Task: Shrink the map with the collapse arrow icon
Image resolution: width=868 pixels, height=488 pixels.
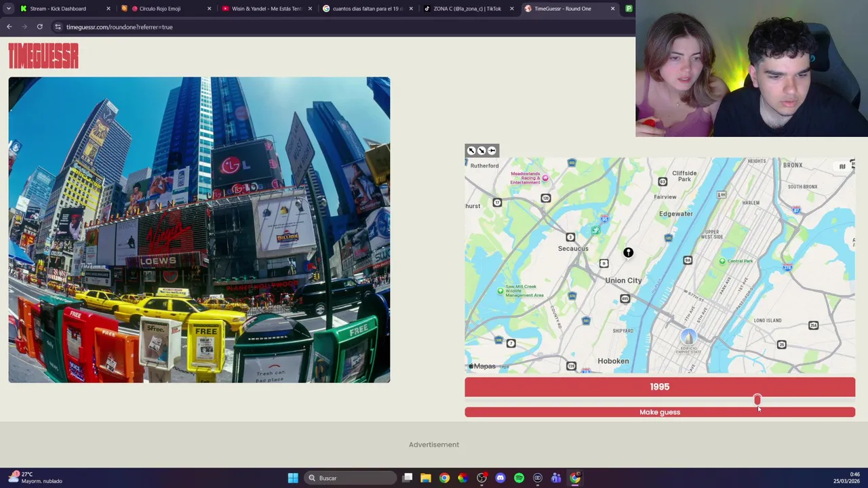Action: pyautogui.click(x=481, y=150)
